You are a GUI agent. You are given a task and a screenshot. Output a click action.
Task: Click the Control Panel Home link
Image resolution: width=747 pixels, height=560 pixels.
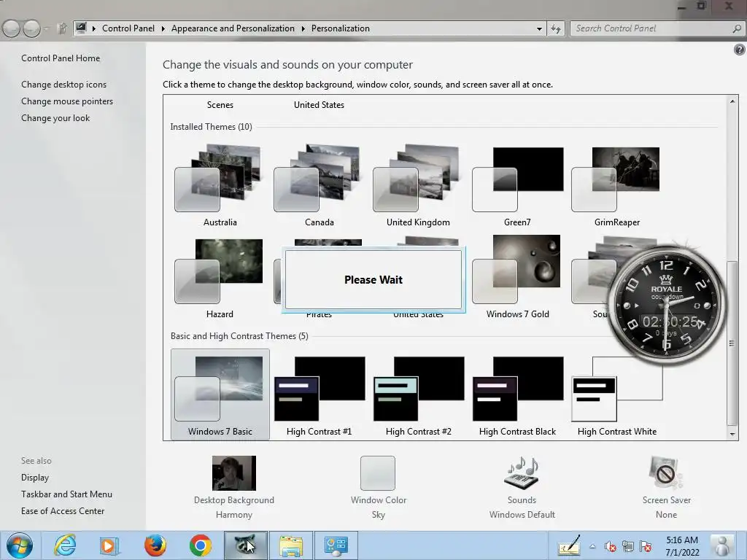pyautogui.click(x=61, y=58)
